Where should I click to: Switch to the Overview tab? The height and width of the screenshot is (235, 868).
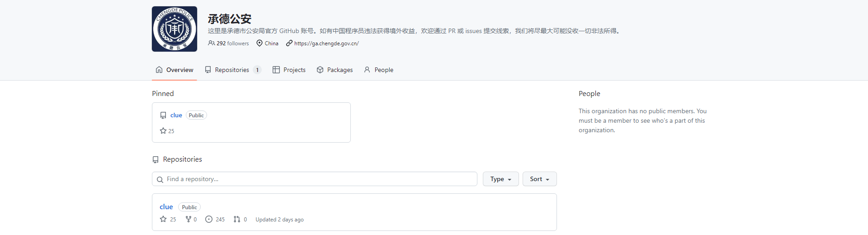click(x=175, y=70)
